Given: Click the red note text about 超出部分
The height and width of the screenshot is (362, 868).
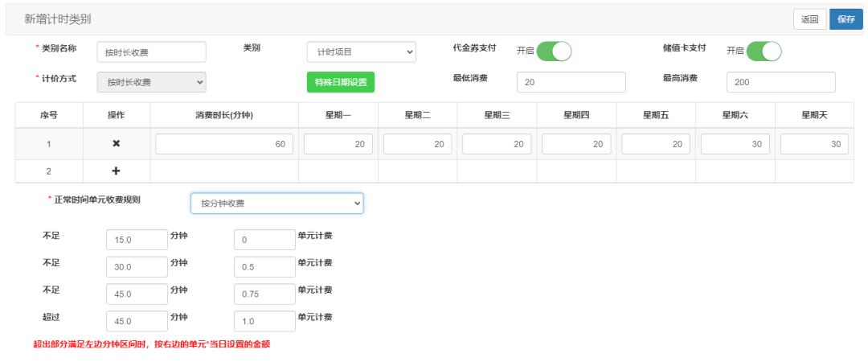Looking at the screenshot, I should pos(152,344).
